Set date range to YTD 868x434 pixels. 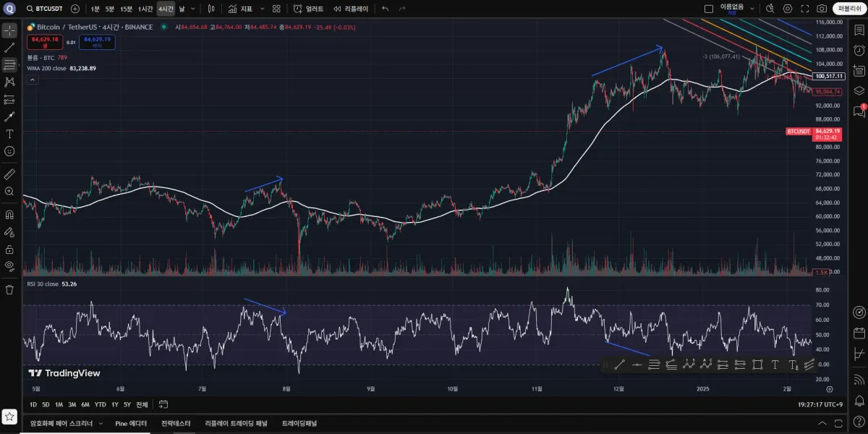101,404
